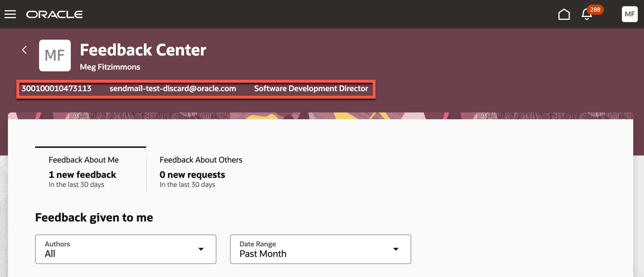Switch to Feedback About Others tab

point(201,159)
